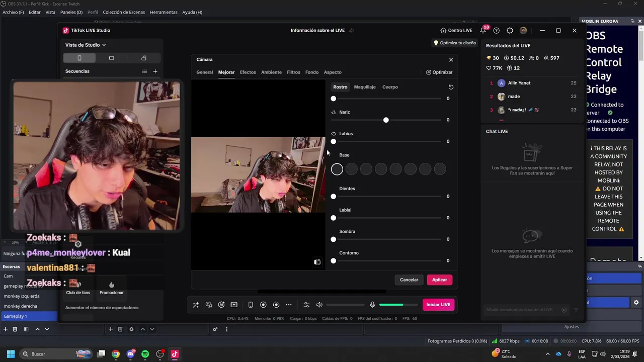
Task: Select the first Base color swatch
Action: pyautogui.click(x=337, y=169)
